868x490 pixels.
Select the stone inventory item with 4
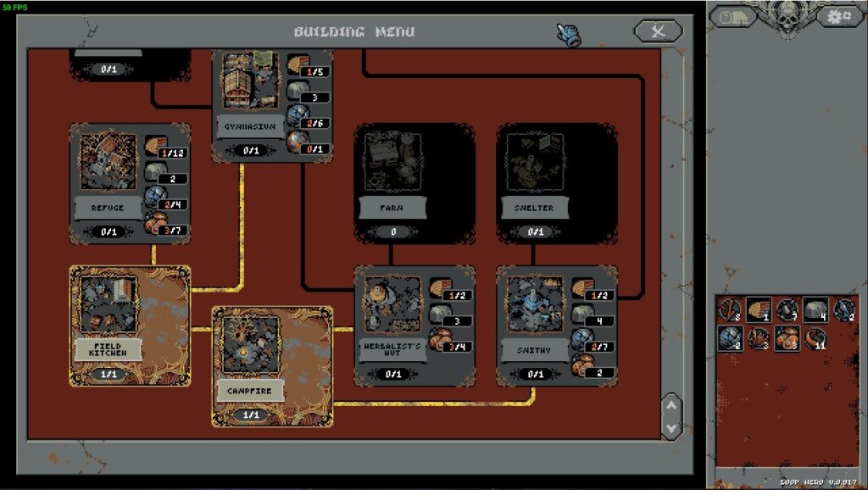(815, 310)
